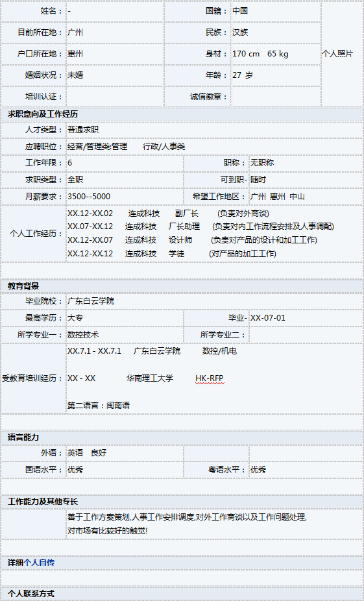Click the empty 诚信徽章 cell
This screenshot has height=601, width=364.
click(276, 97)
